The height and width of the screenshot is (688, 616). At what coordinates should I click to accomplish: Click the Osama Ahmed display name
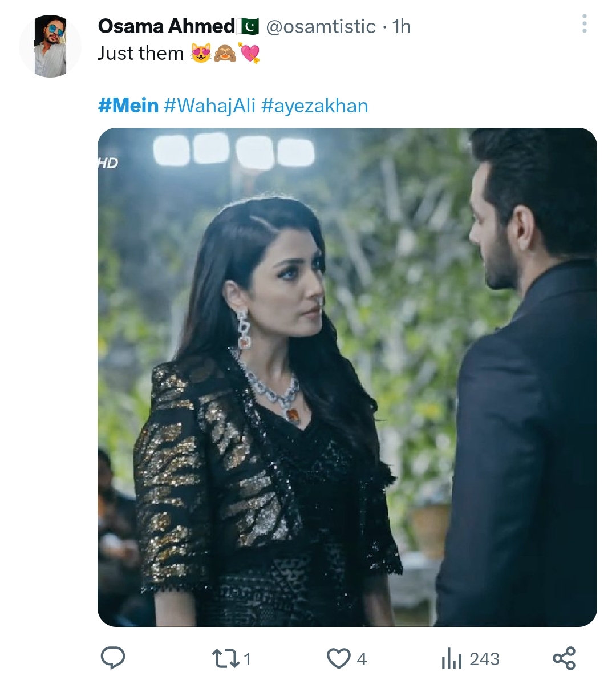[166, 26]
